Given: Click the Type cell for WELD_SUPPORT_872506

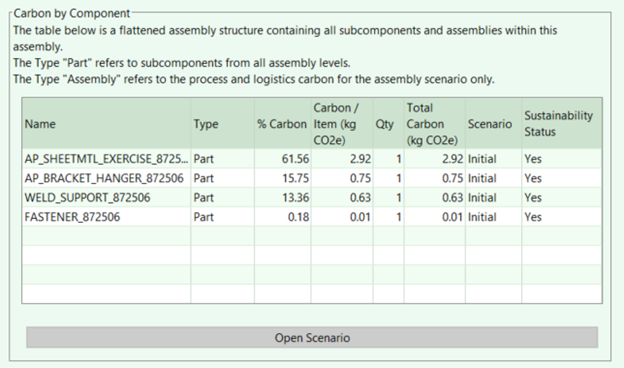Looking at the screenshot, I should [x=222, y=197].
